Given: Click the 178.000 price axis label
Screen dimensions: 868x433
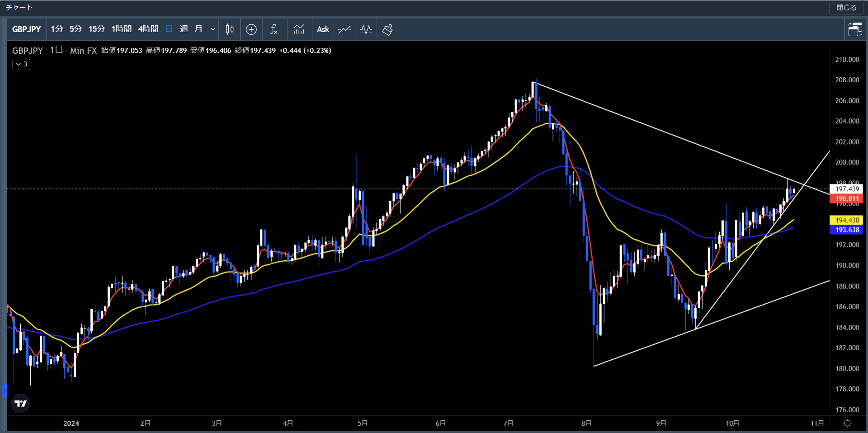Looking at the screenshot, I should pyautogui.click(x=847, y=389).
